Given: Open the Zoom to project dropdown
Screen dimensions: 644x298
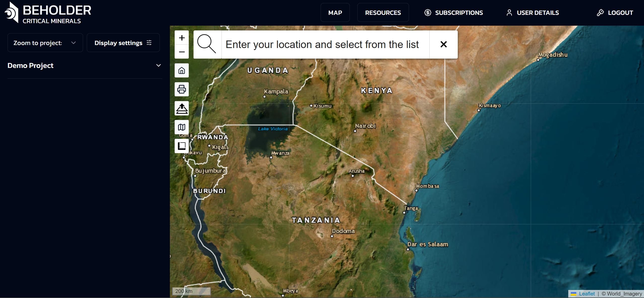Looking at the screenshot, I should pos(45,43).
